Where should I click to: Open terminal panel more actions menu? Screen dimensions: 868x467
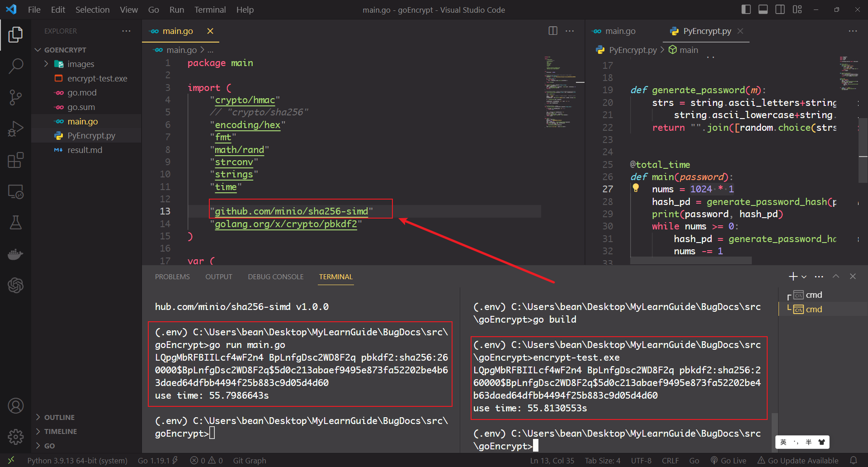coord(819,276)
